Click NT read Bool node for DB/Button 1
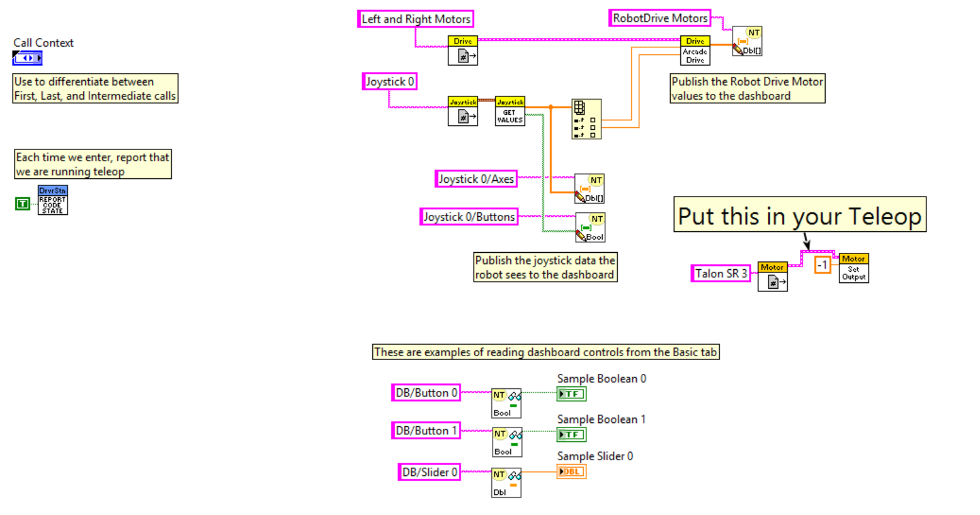Viewport: 980px width, 515px height. click(x=508, y=442)
